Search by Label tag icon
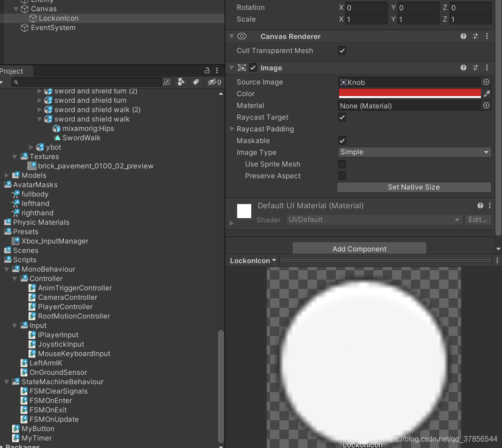The height and width of the screenshot is (448, 502). pos(196,82)
